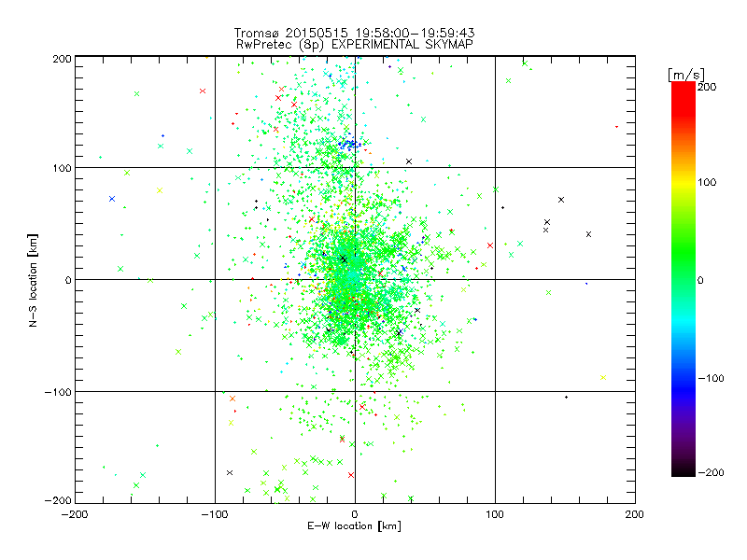Viewport: 747px width, 560px height.
Task: Click the x-axis tick label '-200'
Action: point(75,514)
